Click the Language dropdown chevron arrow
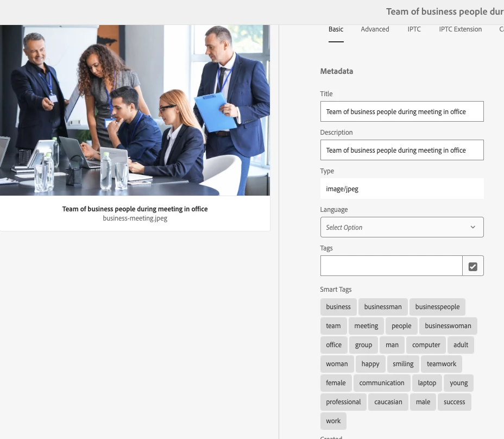 [x=473, y=227]
